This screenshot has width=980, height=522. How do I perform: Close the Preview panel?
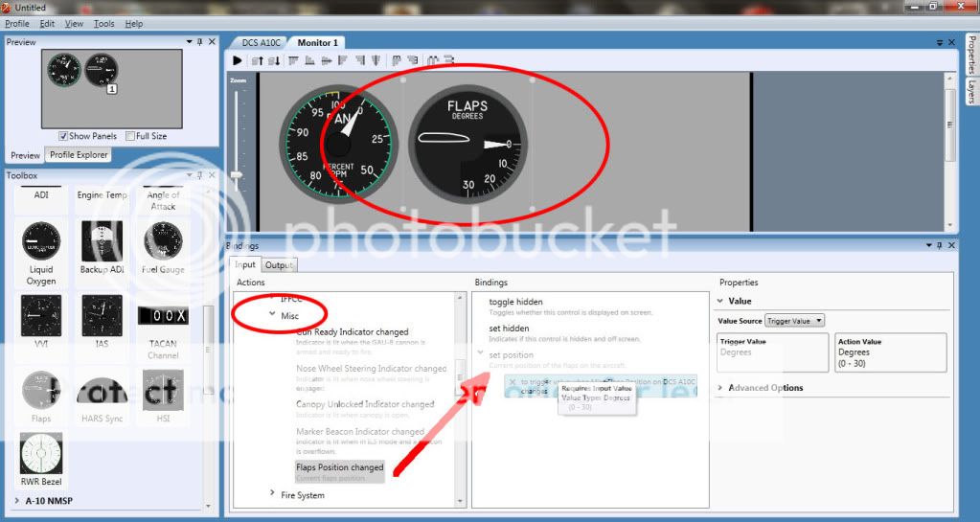click(x=212, y=42)
